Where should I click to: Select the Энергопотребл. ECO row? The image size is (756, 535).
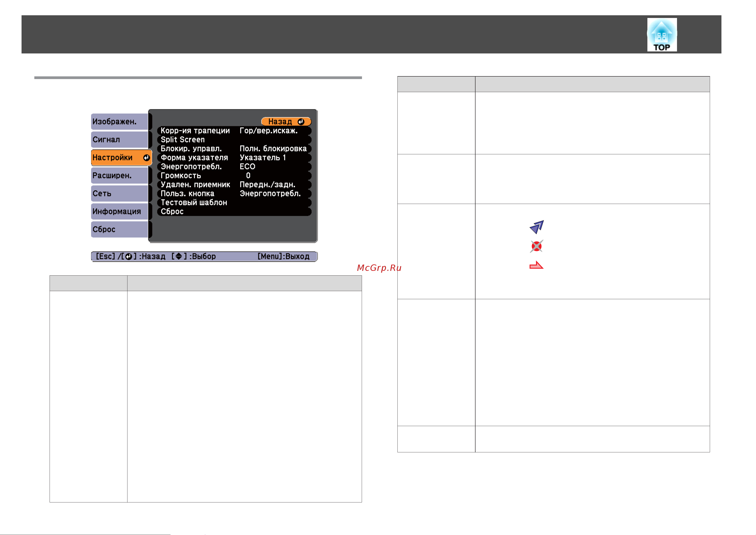point(234,166)
